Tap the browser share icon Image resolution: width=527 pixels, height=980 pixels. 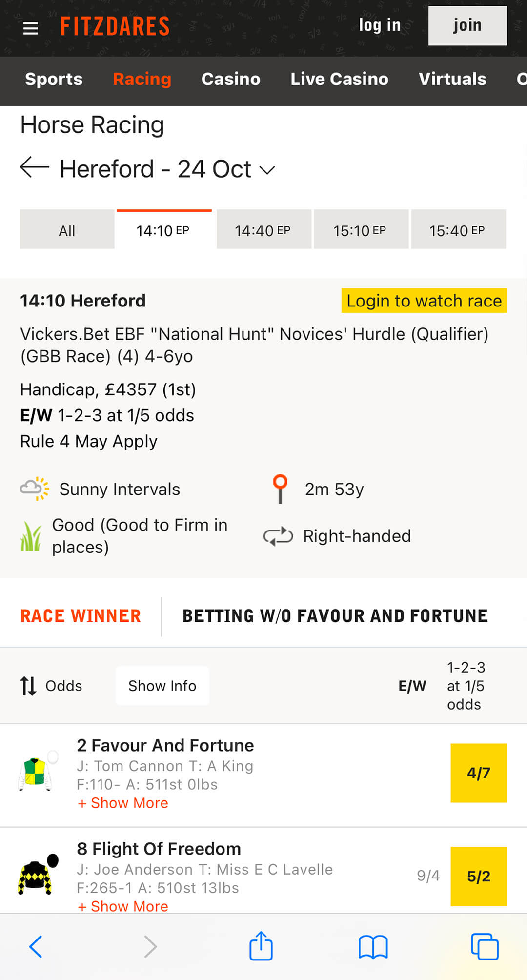(x=261, y=946)
